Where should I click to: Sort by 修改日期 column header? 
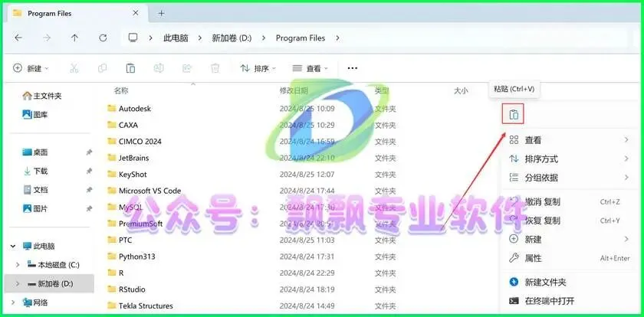click(x=294, y=90)
